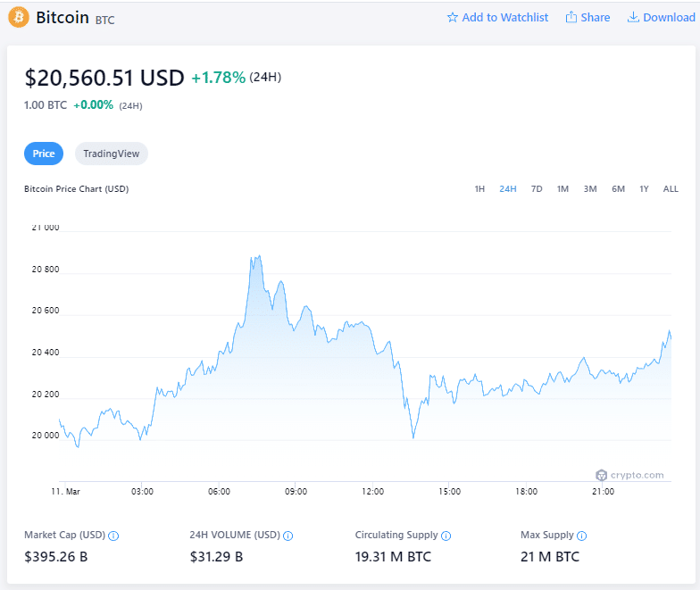Click the 21 M BTC value

(550, 557)
